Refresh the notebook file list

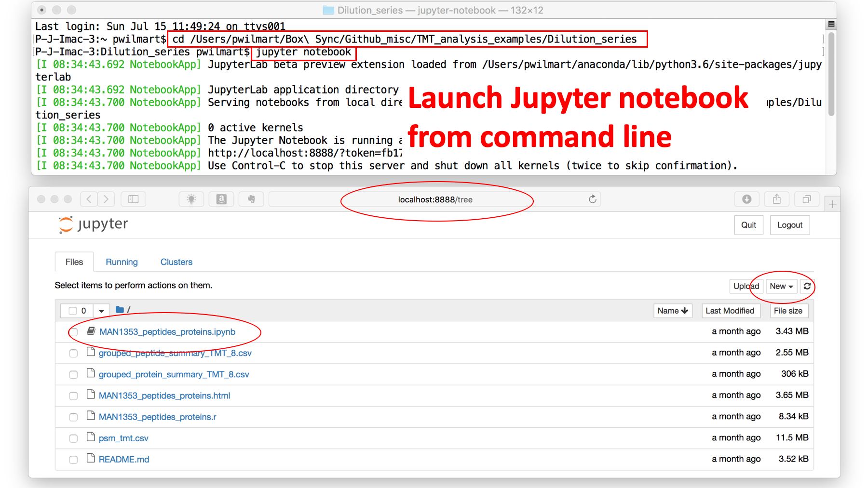point(807,286)
